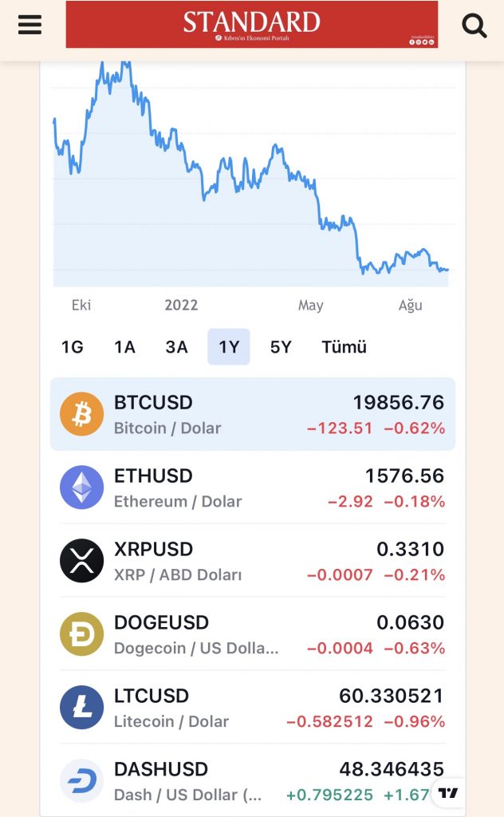Select the 1Y time range

point(229,347)
